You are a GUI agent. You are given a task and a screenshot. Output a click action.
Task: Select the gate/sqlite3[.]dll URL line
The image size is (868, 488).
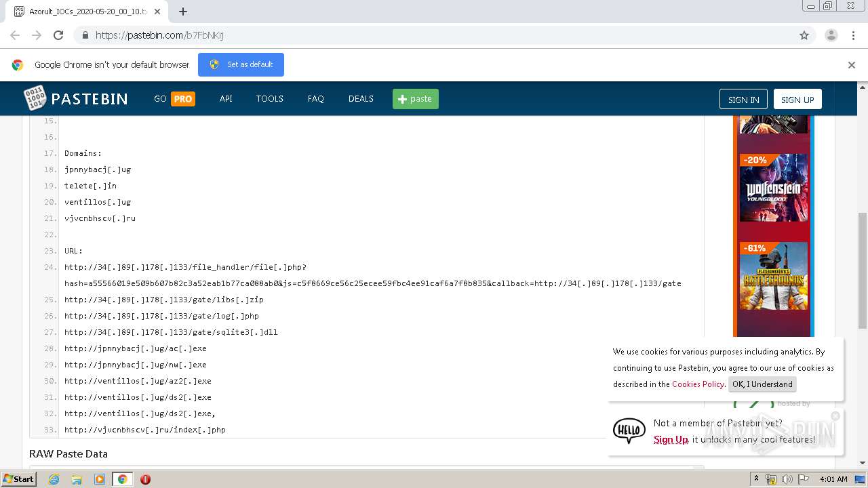171,332
